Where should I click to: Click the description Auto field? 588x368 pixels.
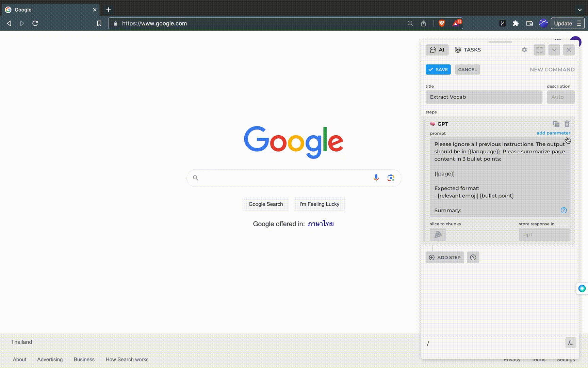pyautogui.click(x=561, y=97)
